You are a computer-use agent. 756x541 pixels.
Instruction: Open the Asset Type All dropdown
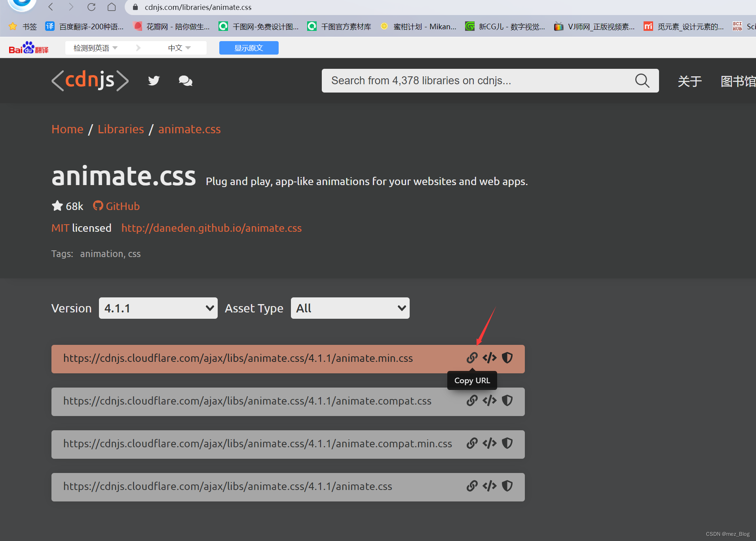(x=350, y=308)
